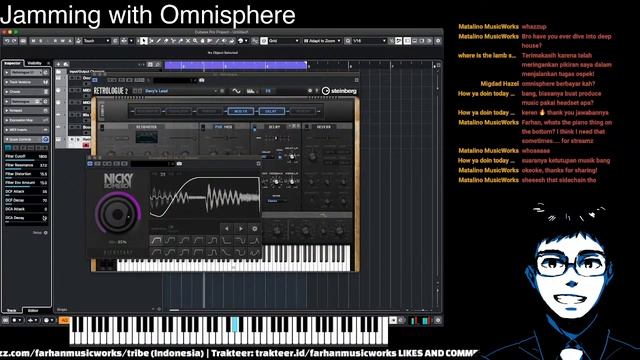Click the Setup gear at the inspector bottom
Image resolution: width=640 pixels, height=360 pixels.
45,233
